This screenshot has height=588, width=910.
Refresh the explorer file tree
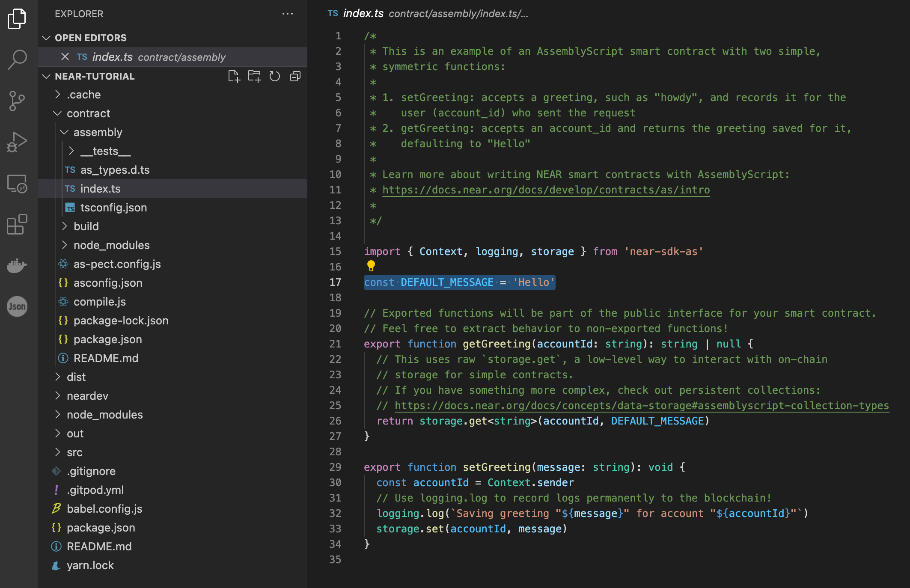[x=274, y=77]
